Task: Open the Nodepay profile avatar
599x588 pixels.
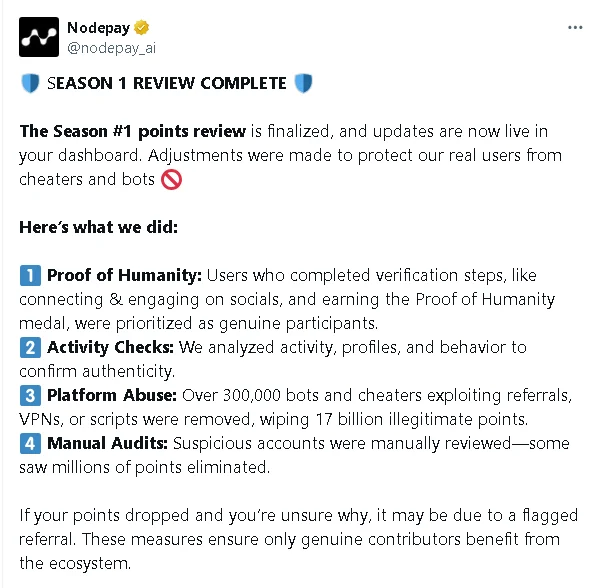Action: (39, 37)
